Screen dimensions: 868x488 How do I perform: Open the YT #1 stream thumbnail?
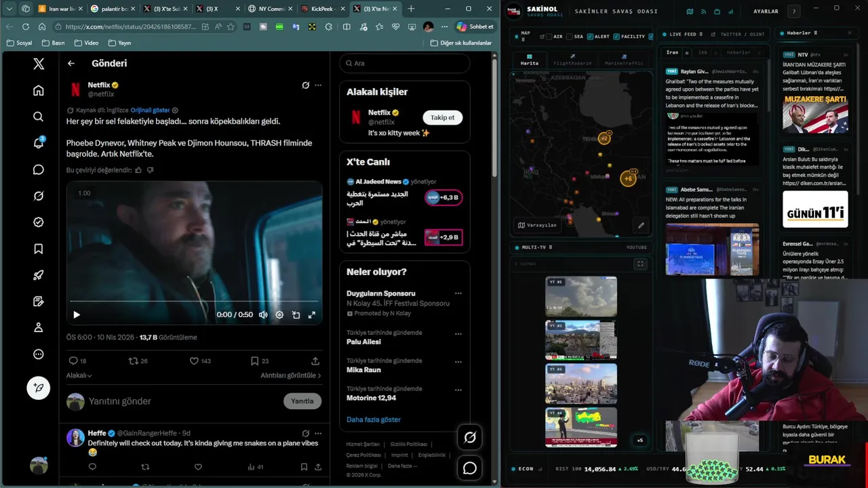click(x=581, y=296)
